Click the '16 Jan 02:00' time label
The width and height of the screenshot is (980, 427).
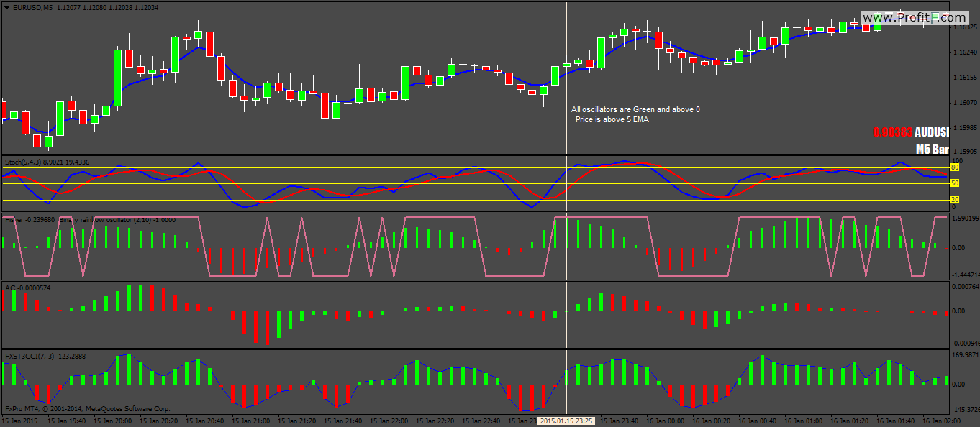click(x=942, y=421)
